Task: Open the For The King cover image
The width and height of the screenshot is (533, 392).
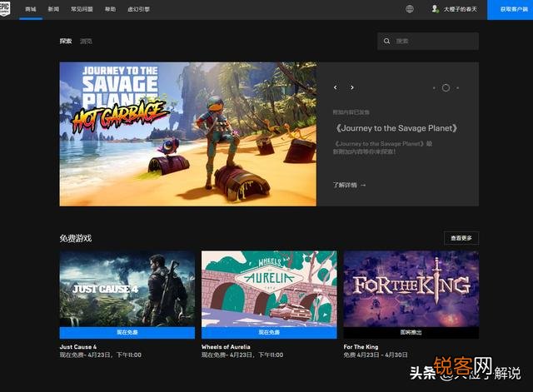Action: (411, 289)
